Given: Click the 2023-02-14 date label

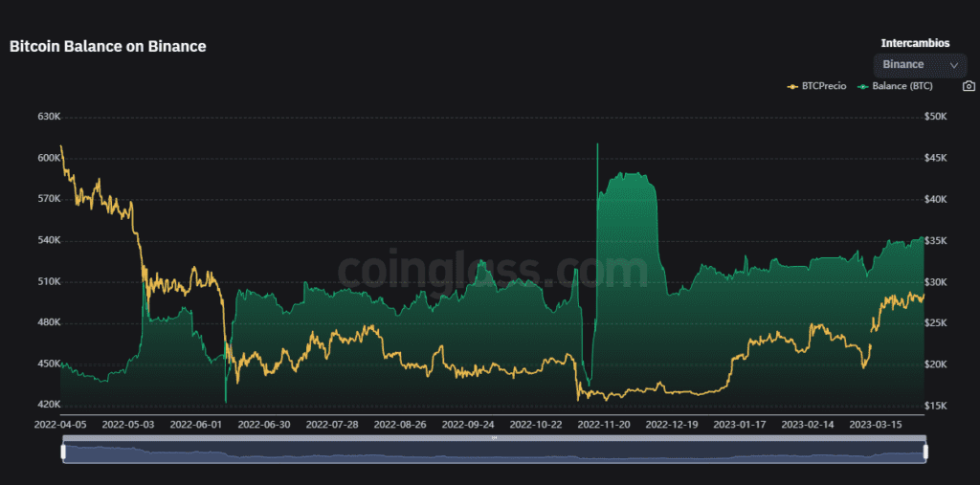Looking at the screenshot, I should click(x=809, y=425).
